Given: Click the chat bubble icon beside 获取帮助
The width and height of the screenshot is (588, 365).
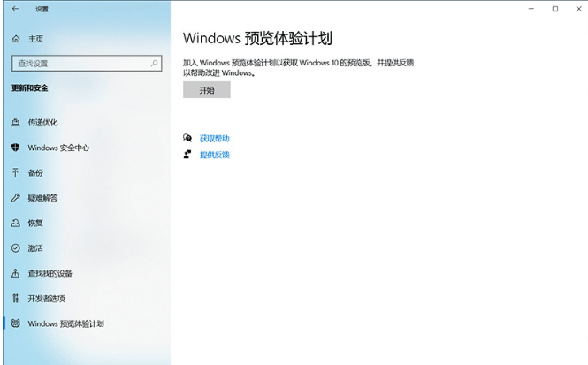Looking at the screenshot, I should coord(187,139).
